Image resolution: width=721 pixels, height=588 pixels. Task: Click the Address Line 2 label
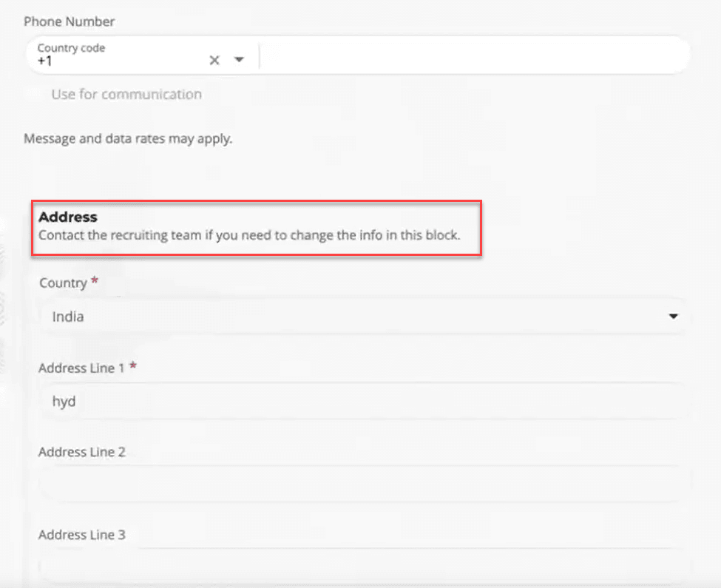tap(82, 452)
